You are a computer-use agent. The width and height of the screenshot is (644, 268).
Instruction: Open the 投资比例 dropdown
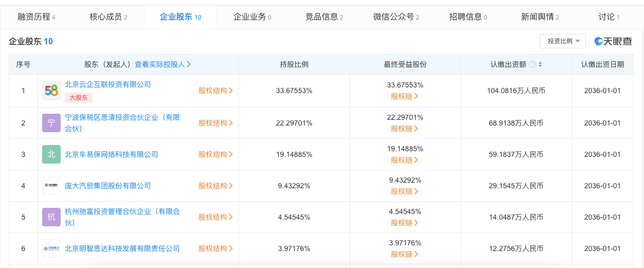click(x=563, y=41)
